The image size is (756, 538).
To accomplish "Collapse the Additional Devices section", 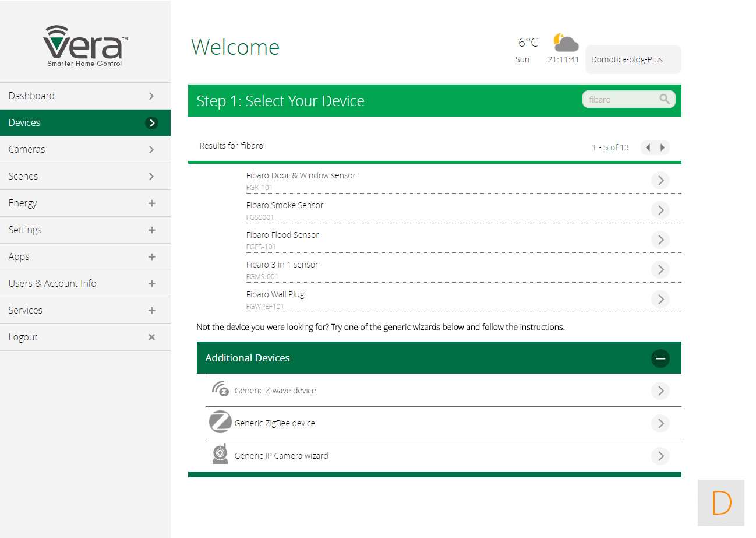I will click(x=660, y=358).
